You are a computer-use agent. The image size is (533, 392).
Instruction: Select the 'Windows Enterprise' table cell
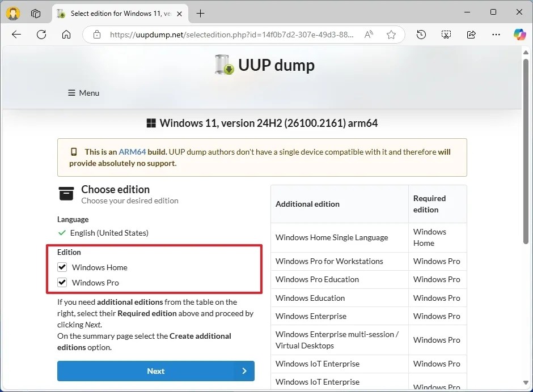click(340, 316)
